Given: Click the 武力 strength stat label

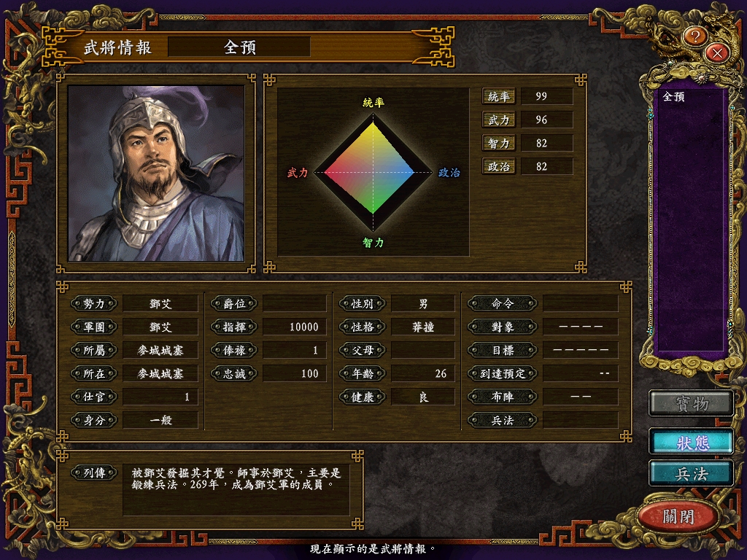Looking at the screenshot, I should (499, 120).
